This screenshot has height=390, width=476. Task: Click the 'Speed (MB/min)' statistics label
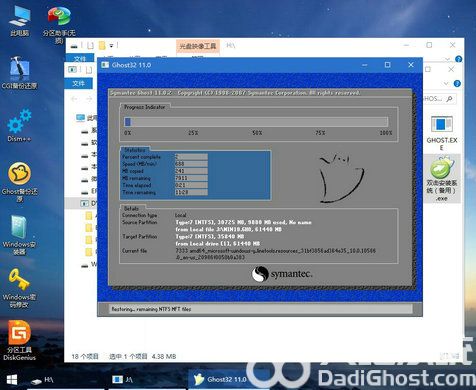(139, 164)
